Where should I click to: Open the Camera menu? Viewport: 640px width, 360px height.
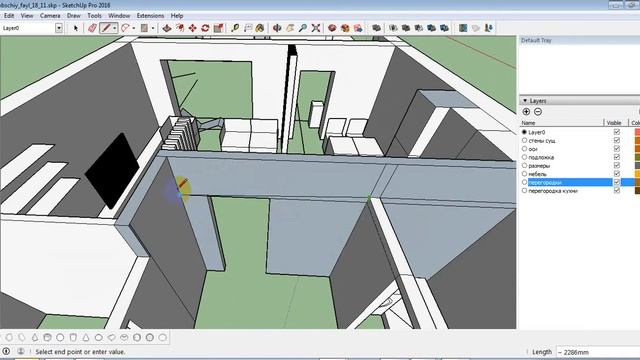(x=50, y=16)
